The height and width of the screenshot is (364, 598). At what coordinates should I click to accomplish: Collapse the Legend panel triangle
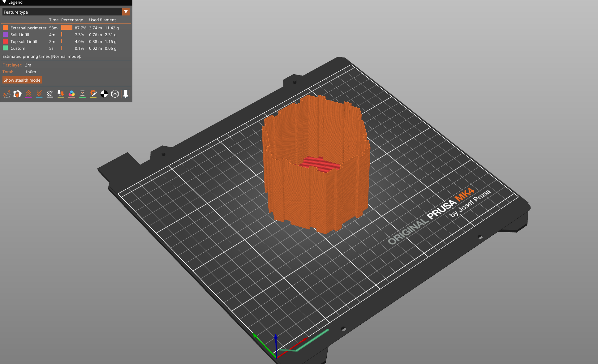pos(4,2)
